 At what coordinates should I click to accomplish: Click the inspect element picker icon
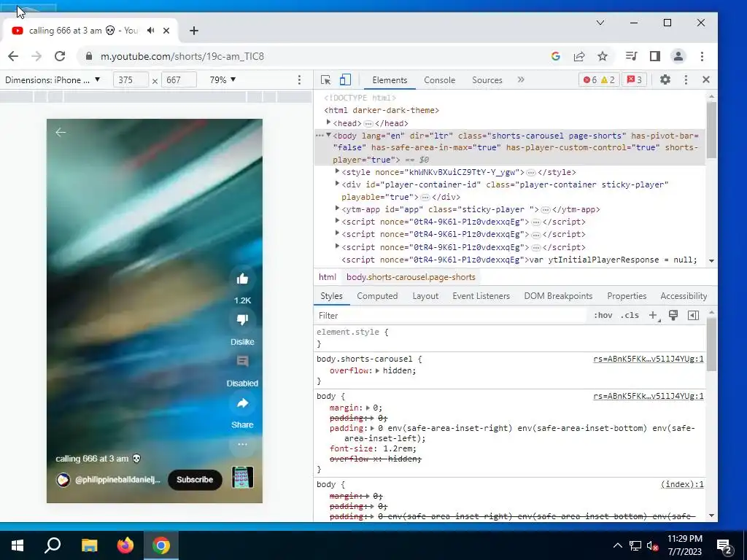[x=326, y=80]
